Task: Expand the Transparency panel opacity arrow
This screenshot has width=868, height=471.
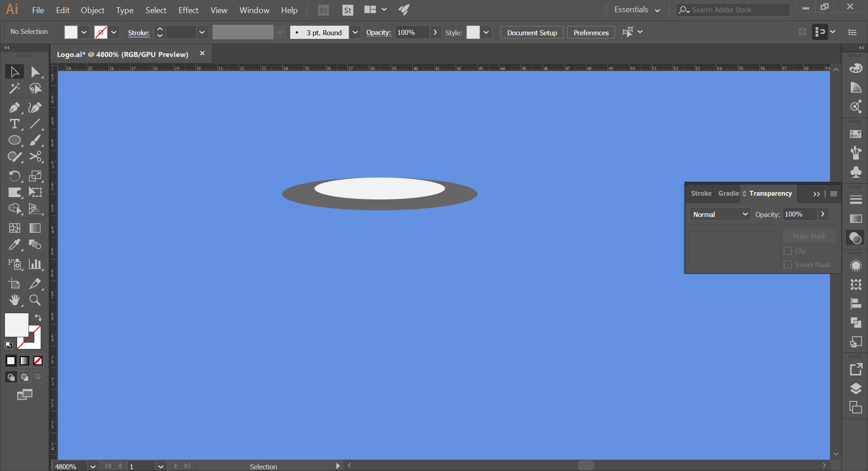Action: [x=823, y=214]
